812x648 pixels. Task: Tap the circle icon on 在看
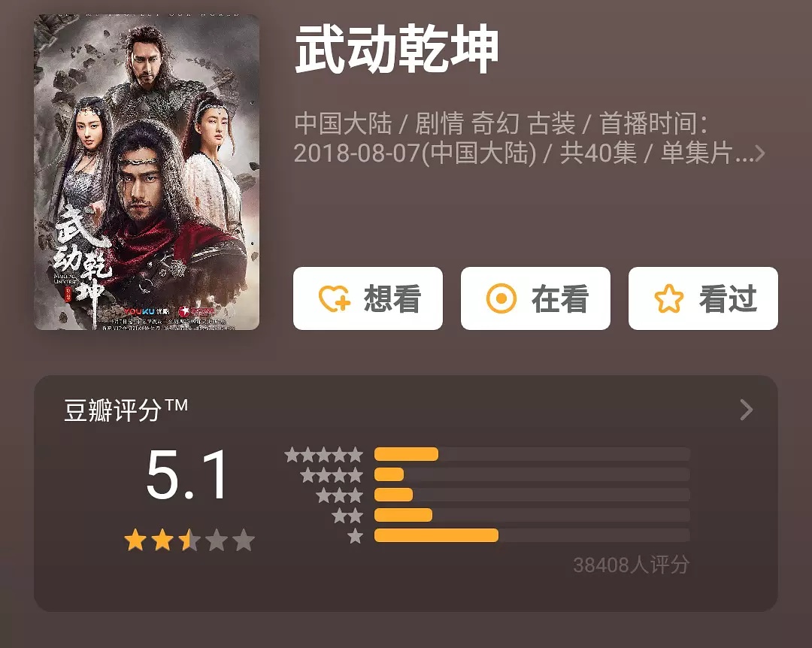tap(501, 299)
